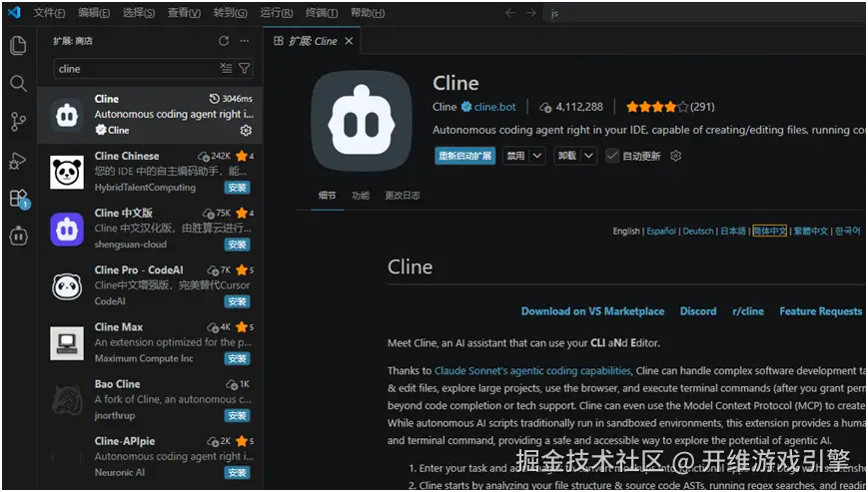The height and width of the screenshot is (492, 868).
Task: Toggle the 自动更新 checkbox
Action: (611, 156)
